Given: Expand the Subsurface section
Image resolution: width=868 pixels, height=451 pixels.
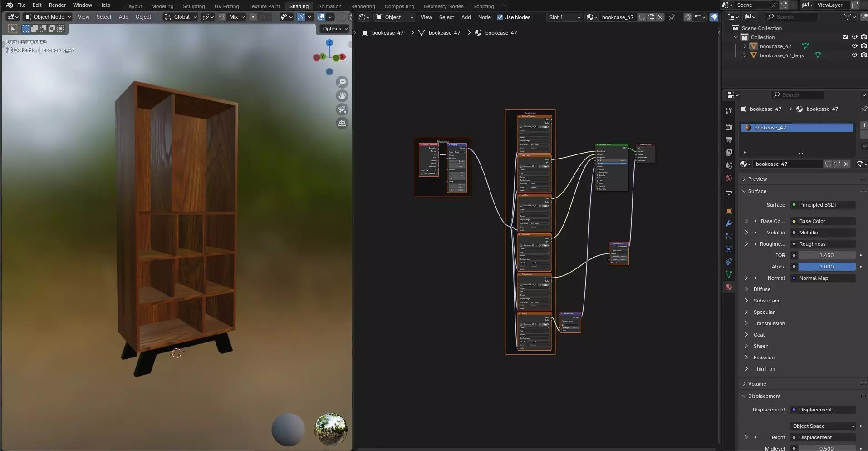Looking at the screenshot, I should pyautogui.click(x=766, y=301).
